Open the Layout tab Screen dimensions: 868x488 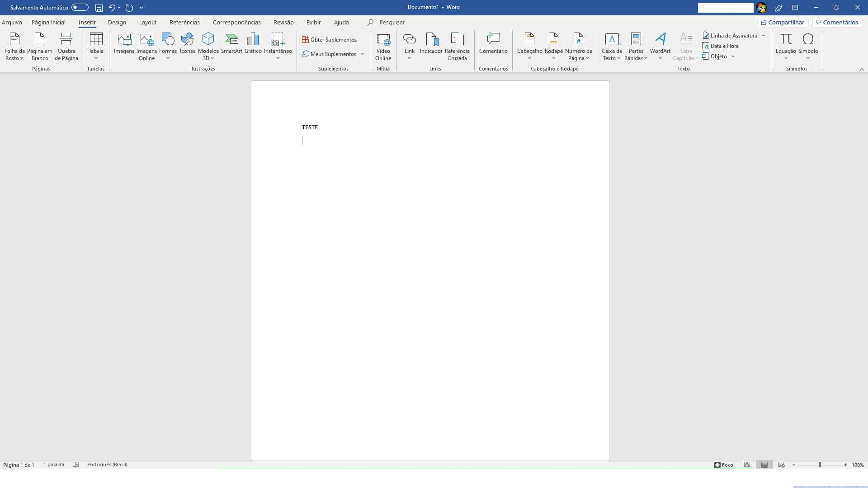[147, 22]
